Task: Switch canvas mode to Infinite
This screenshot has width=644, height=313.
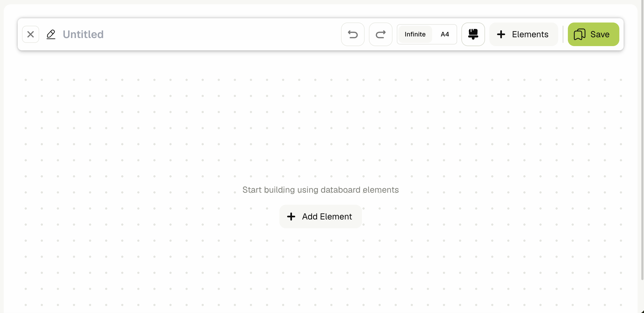Action: 415,34
